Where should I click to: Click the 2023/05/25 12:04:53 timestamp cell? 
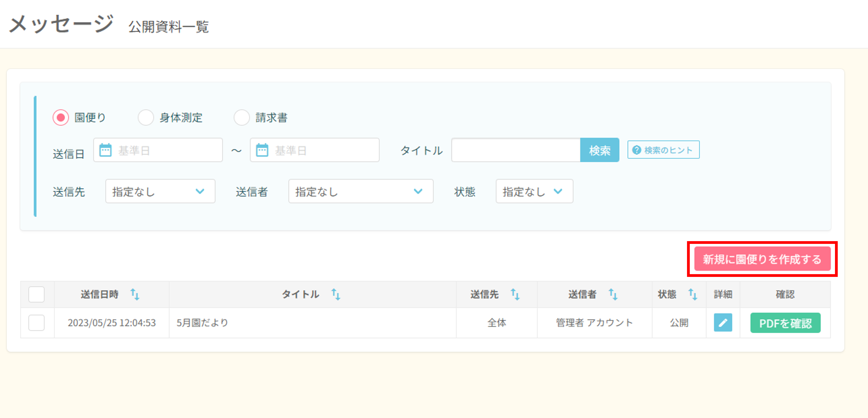pyautogui.click(x=112, y=323)
